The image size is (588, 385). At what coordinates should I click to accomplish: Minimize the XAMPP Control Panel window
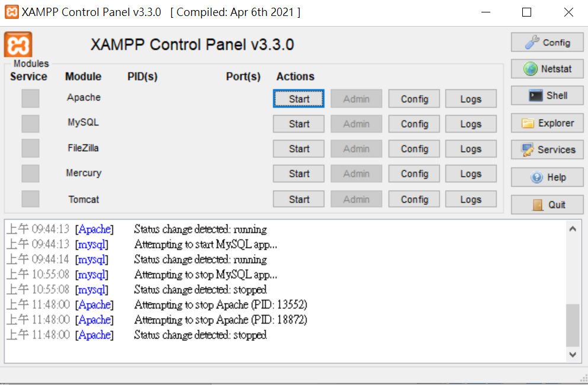click(x=486, y=12)
